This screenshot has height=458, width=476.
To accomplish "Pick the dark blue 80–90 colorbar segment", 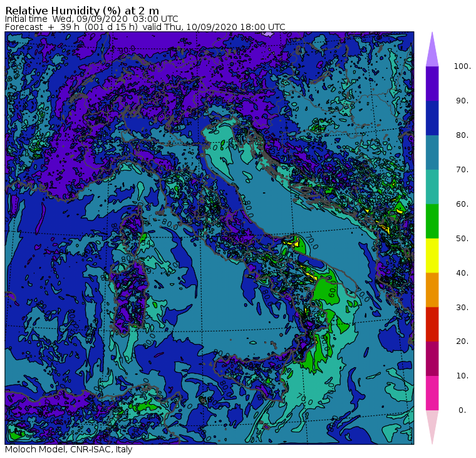I will click(432, 118).
